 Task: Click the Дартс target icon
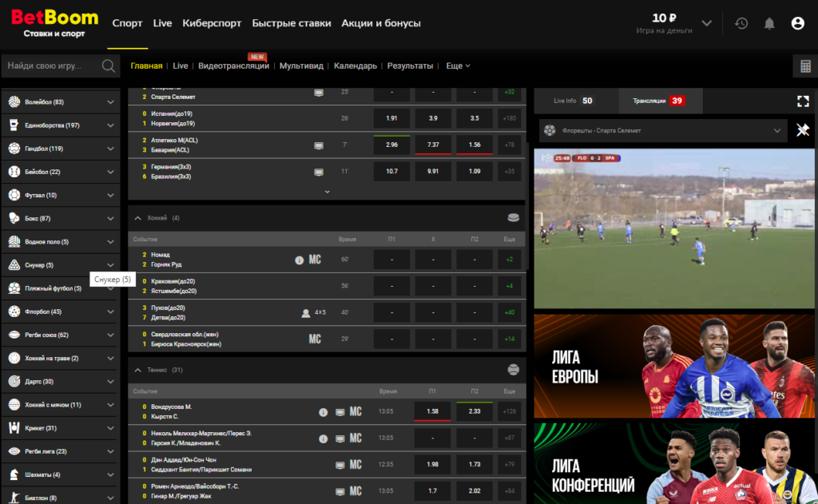click(14, 381)
